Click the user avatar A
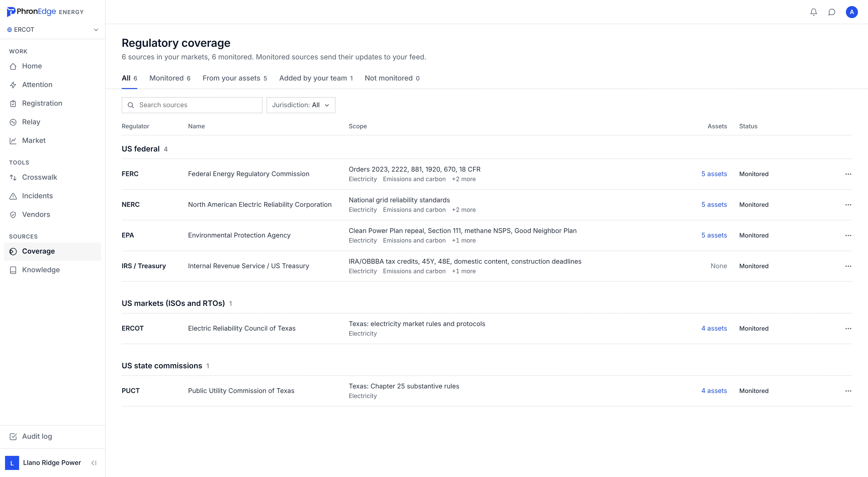This screenshot has width=868, height=477. [x=851, y=12]
